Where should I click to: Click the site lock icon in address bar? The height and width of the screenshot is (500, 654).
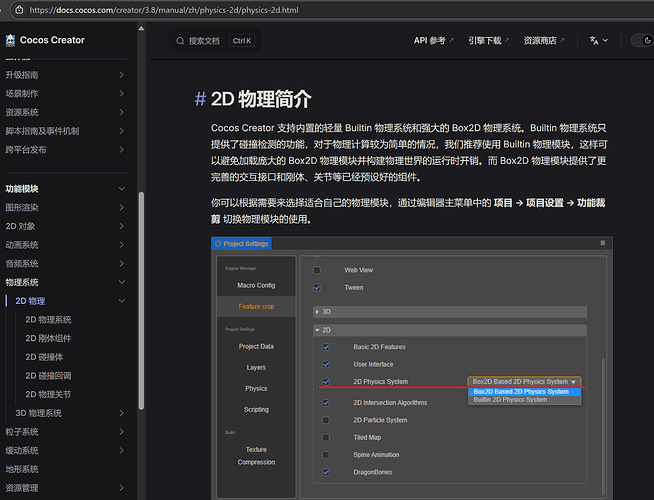coord(19,10)
